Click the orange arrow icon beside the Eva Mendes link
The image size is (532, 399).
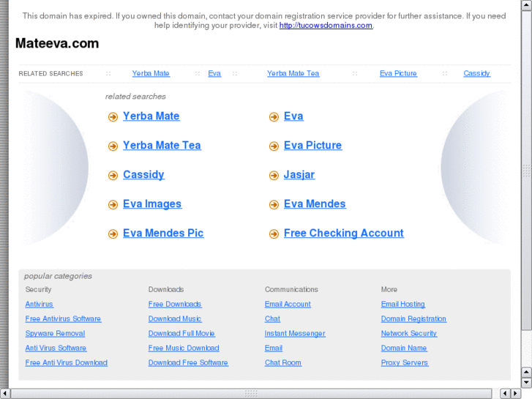pos(274,204)
